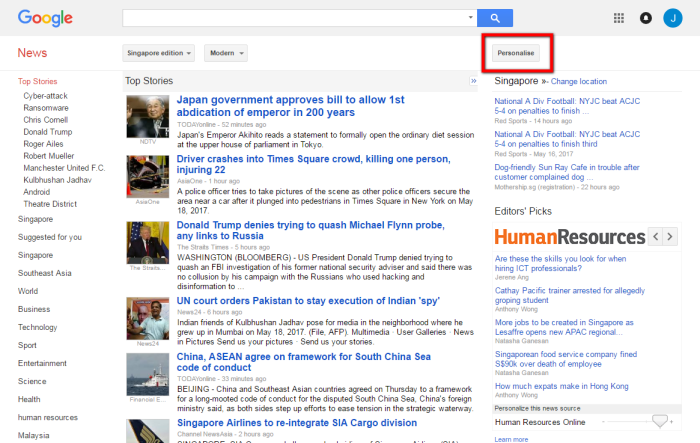Click the double-arrow icon beside Top Stories heading
This screenshot has height=443, width=700.
[x=474, y=81]
